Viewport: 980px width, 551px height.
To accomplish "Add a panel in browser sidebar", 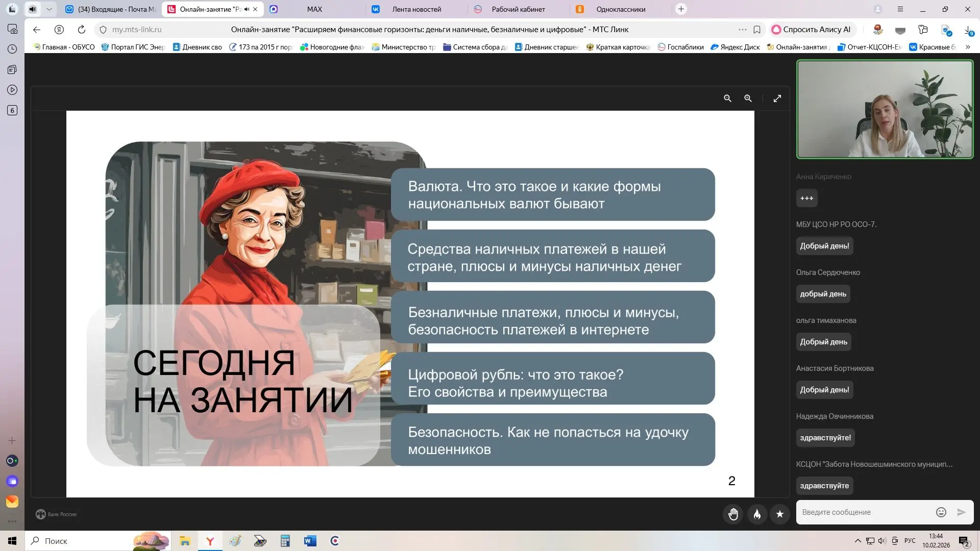I will click(x=12, y=440).
